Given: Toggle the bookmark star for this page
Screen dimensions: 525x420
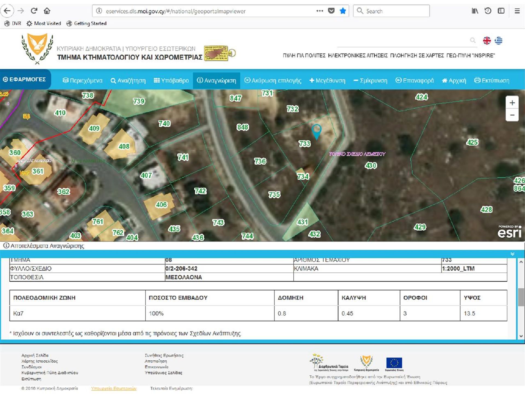Looking at the screenshot, I should pyautogui.click(x=343, y=11).
